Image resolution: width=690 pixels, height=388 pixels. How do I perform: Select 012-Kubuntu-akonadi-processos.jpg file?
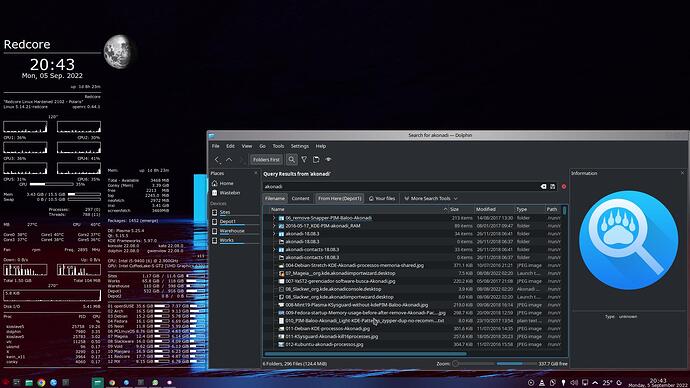point(324,344)
